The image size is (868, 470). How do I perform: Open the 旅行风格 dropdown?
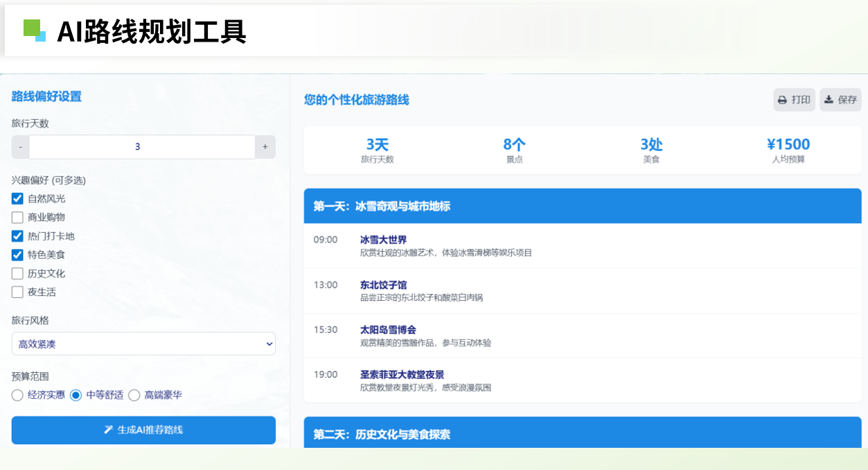[x=143, y=343]
